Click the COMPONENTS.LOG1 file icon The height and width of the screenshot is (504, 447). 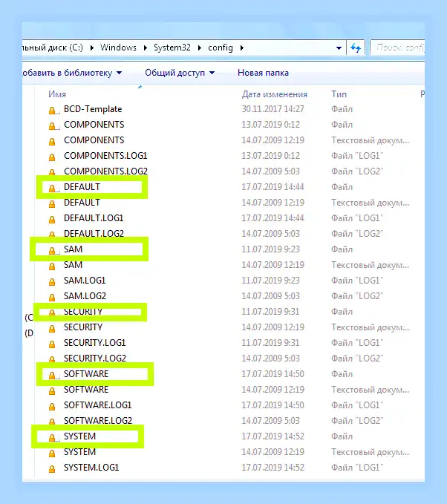click(x=52, y=157)
